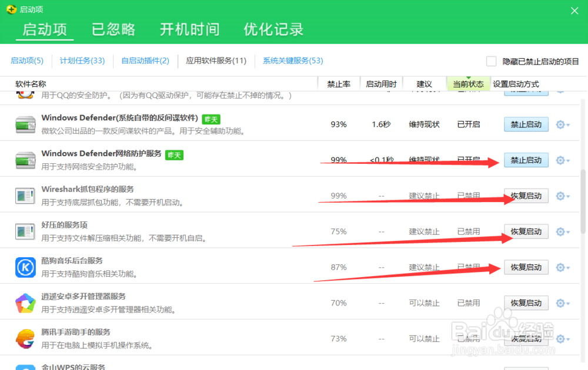Click 禁止启动 for Windows Defender反间谍软件
This screenshot has width=588, height=370.
coord(526,125)
